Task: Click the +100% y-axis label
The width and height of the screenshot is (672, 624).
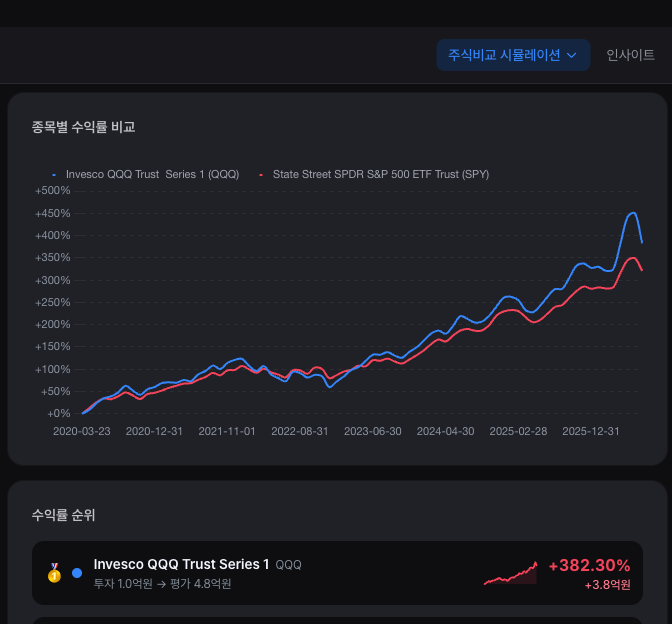Action: pos(52,369)
